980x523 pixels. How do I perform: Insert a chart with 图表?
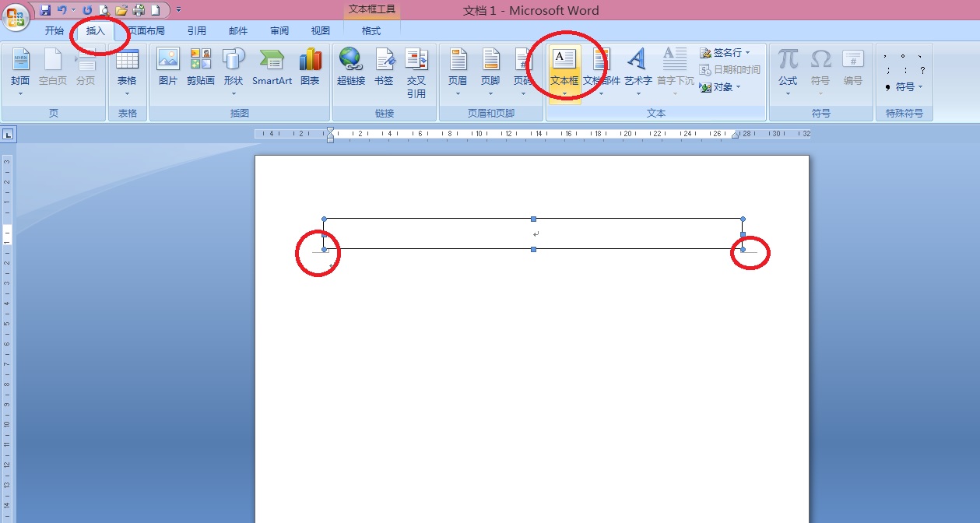point(310,68)
